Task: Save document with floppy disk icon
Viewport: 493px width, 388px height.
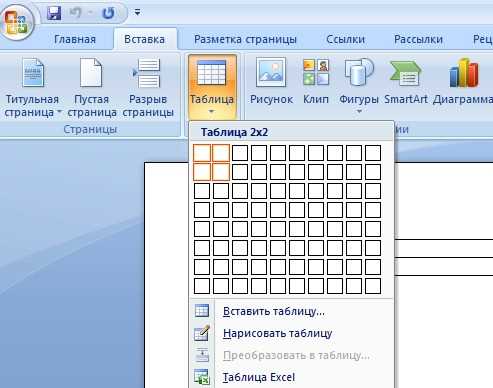Action: coord(54,13)
